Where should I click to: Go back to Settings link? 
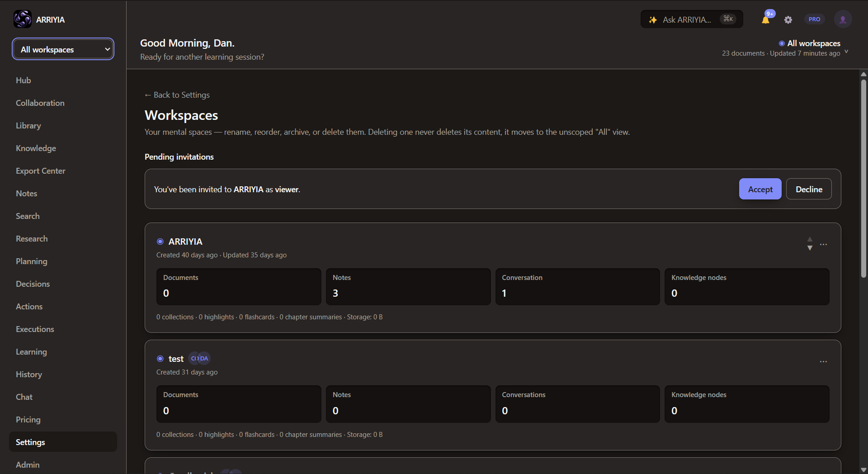(177, 95)
